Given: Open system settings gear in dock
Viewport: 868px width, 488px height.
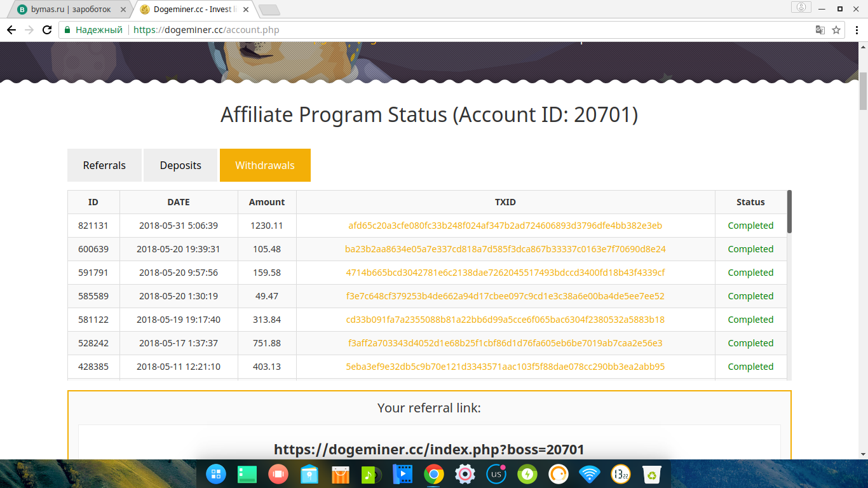Looking at the screenshot, I should pyautogui.click(x=465, y=473).
